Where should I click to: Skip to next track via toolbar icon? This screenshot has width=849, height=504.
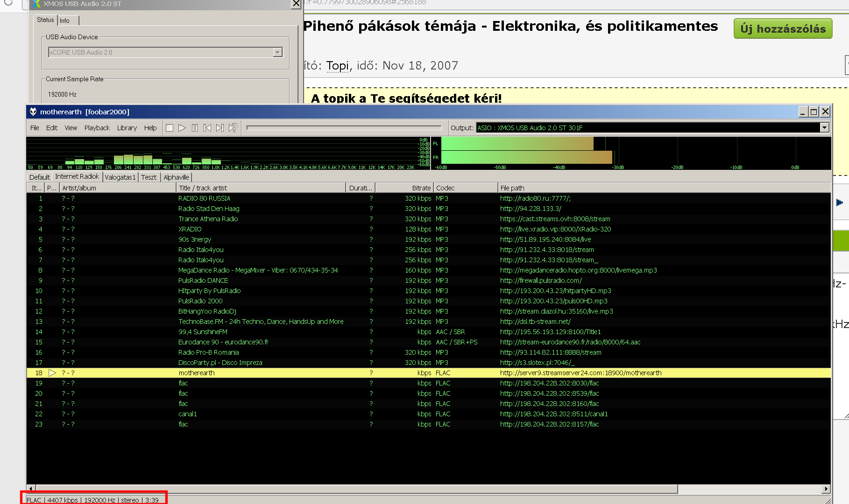[220, 128]
